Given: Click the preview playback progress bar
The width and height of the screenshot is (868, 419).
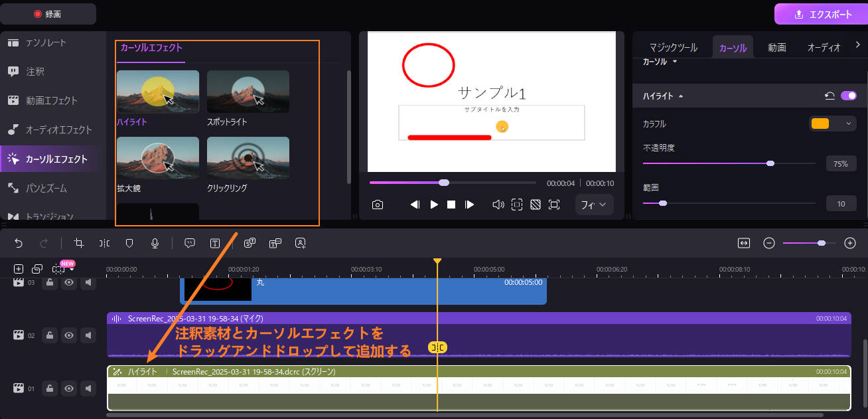Looking at the screenshot, I should (x=453, y=183).
